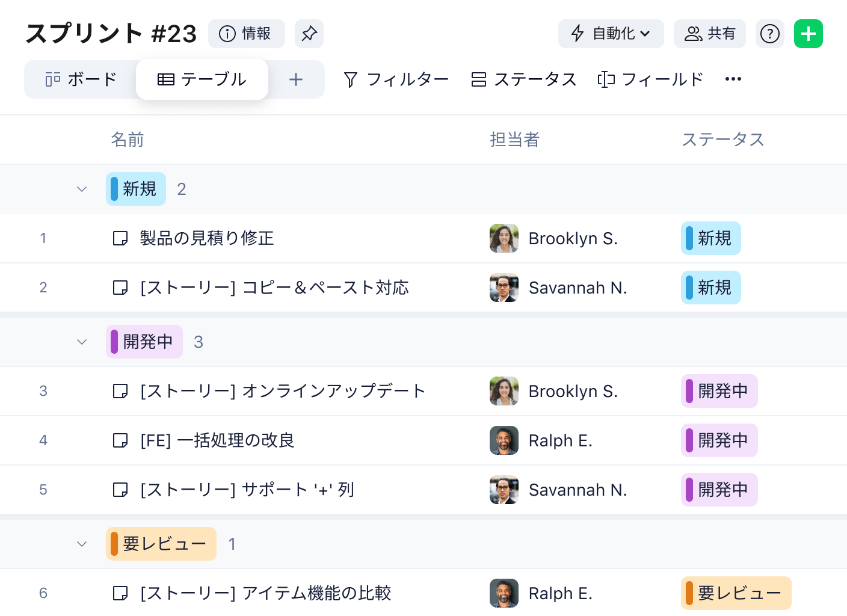Click the 名前 column header
Image resolution: width=847 pixels, height=616 pixels.
128,140
